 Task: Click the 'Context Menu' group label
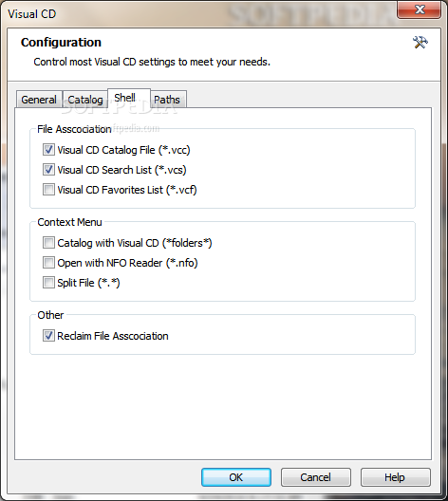click(x=69, y=222)
